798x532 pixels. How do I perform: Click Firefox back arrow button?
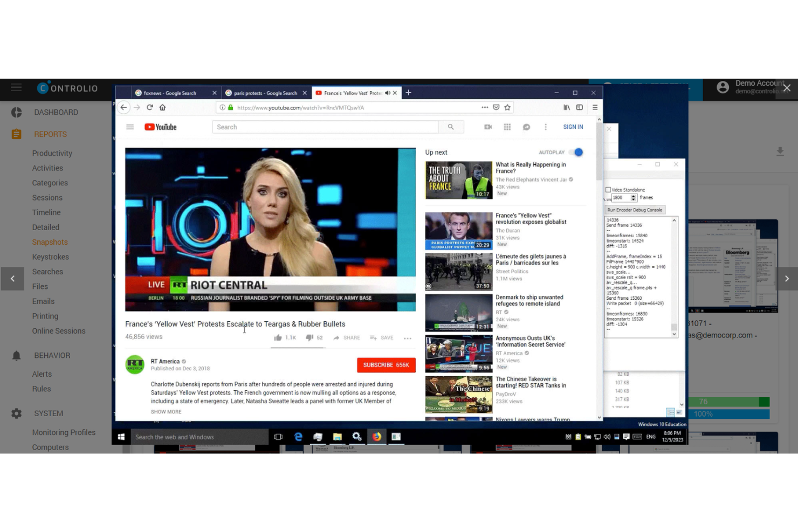click(124, 107)
